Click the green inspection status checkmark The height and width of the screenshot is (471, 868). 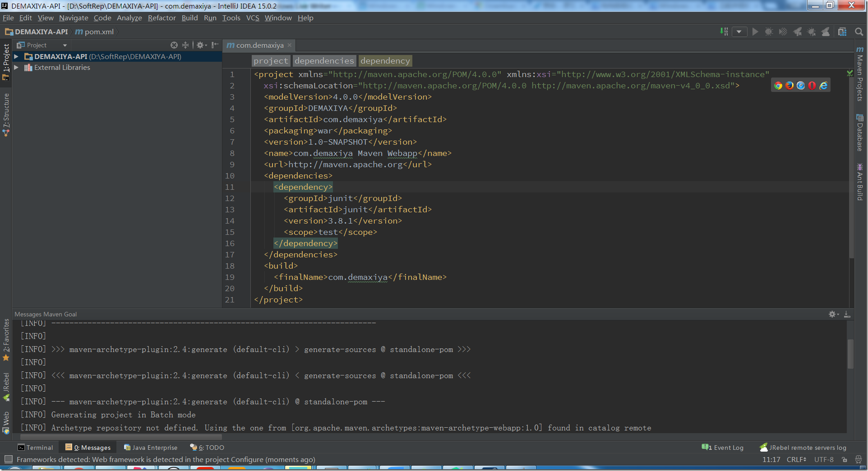click(850, 73)
